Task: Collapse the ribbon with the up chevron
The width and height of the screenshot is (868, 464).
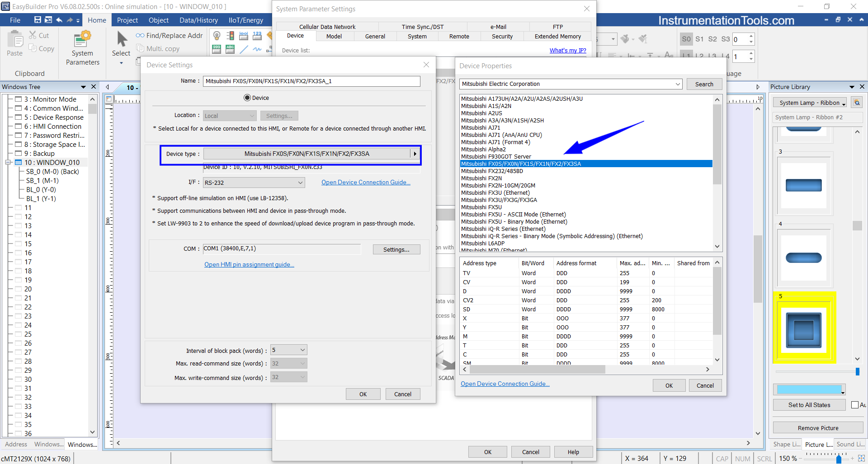Action: (861, 20)
